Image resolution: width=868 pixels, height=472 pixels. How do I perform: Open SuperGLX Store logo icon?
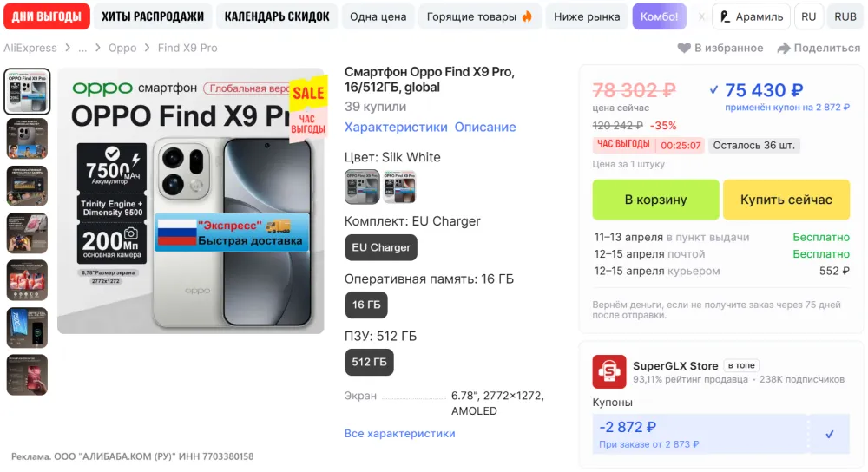[609, 372]
